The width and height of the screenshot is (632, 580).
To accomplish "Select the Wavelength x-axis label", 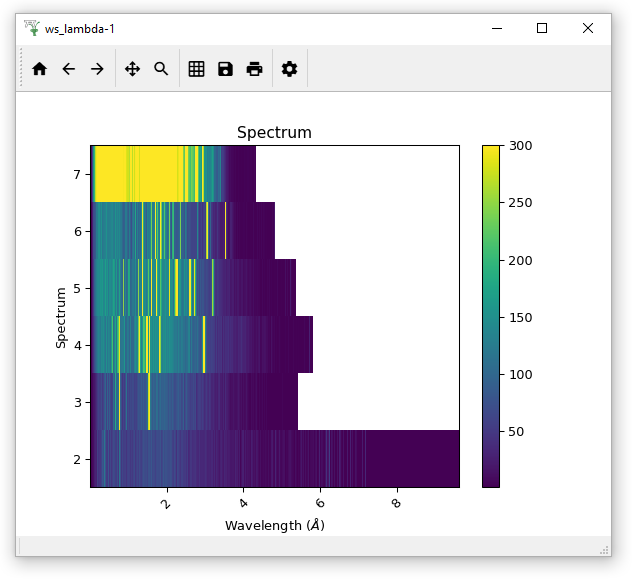I will click(274, 525).
